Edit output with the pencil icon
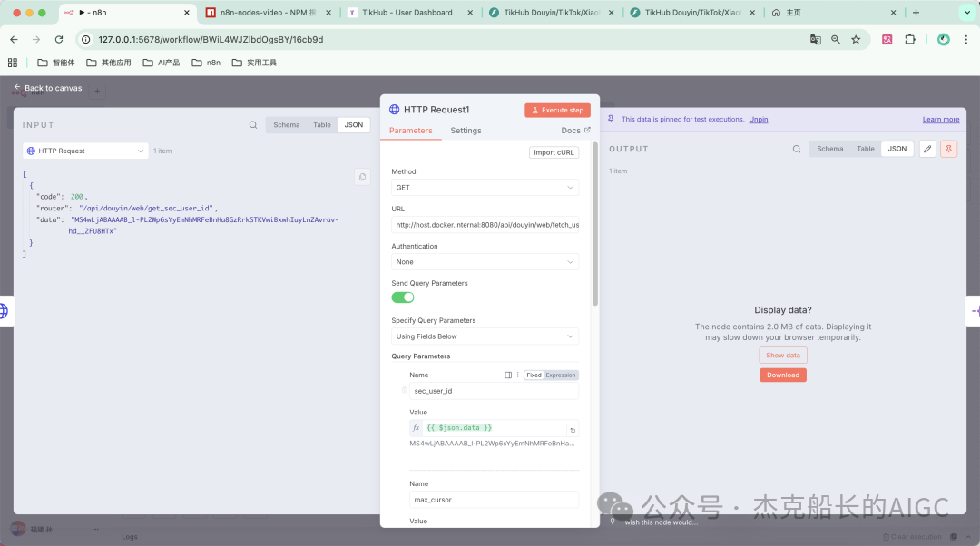 point(927,149)
